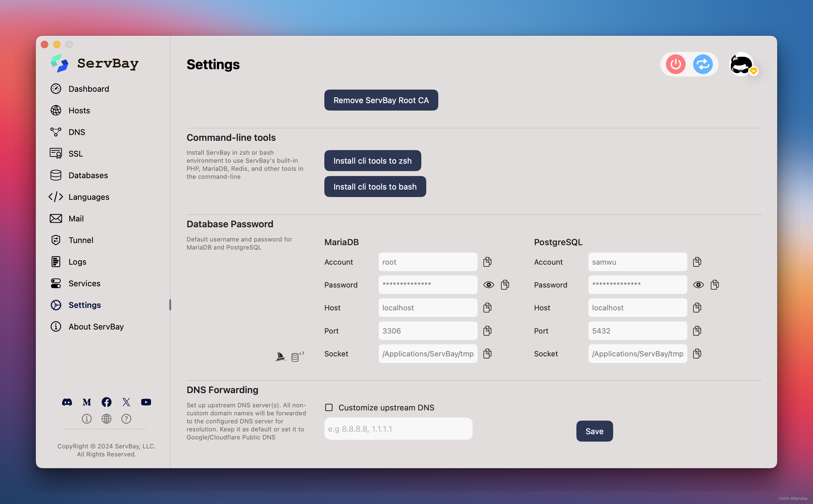Enable Customize upstream DNS checkbox
Image resolution: width=813 pixels, height=504 pixels.
tap(329, 407)
